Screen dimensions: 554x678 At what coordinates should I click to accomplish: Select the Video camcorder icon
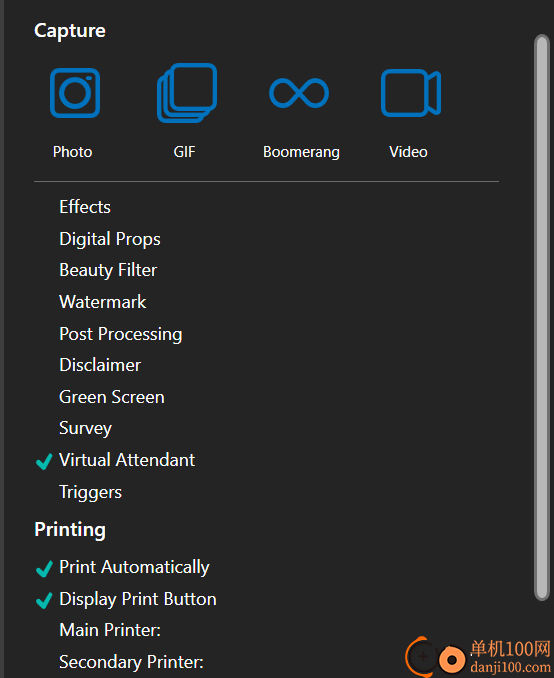(411, 93)
